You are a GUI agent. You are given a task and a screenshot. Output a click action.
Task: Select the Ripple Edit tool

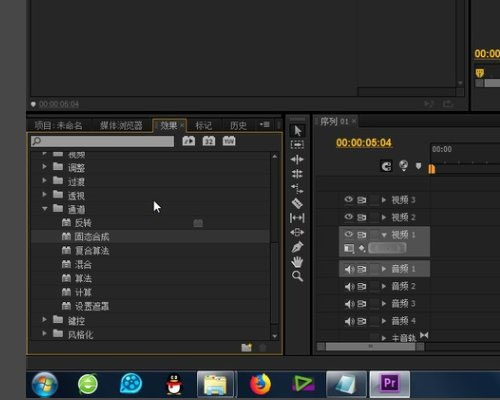click(297, 160)
